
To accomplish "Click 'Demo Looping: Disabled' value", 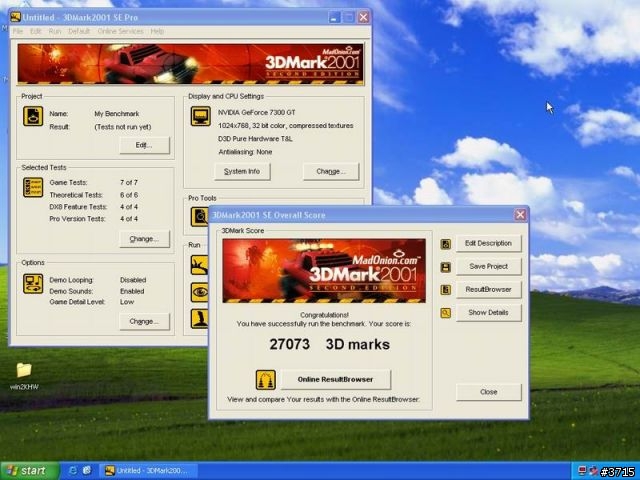I will (x=133, y=280).
